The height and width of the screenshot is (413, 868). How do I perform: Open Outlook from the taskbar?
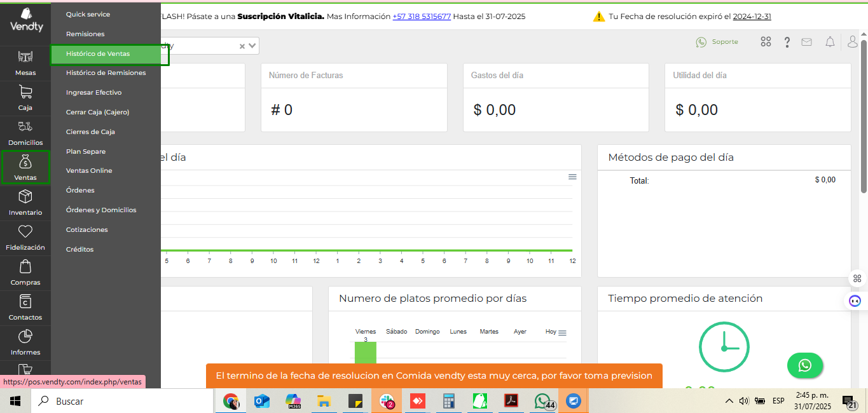(x=262, y=401)
